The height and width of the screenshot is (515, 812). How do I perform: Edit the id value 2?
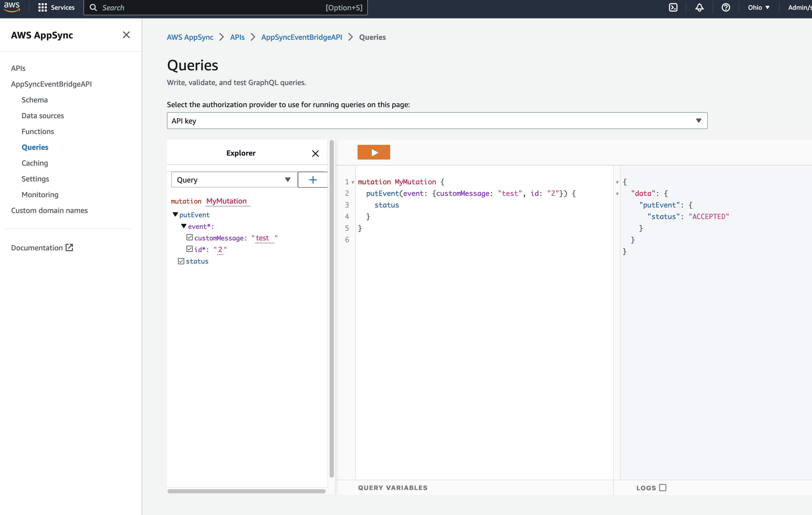pos(220,250)
